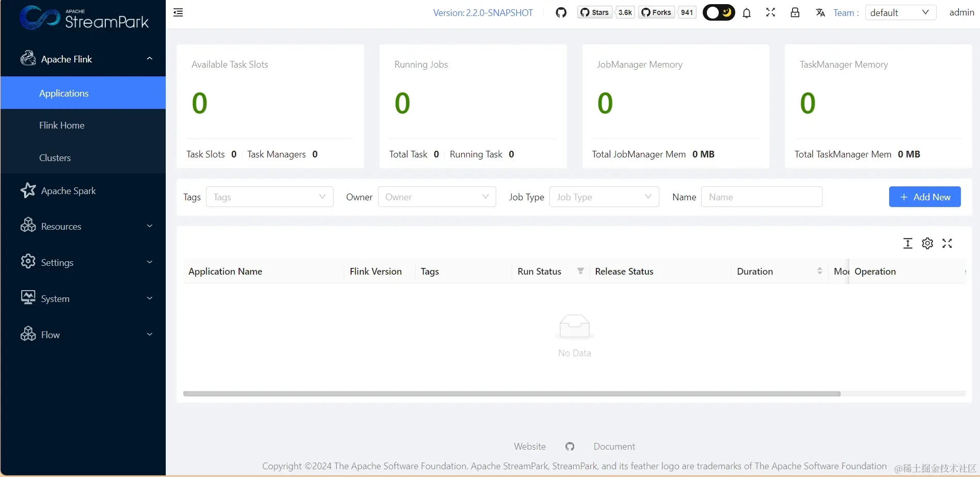This screenshot has height=477, width=980.
Task: Click the Version 2.2.0-SNAPSHOT label
Action: click(483, 13)
